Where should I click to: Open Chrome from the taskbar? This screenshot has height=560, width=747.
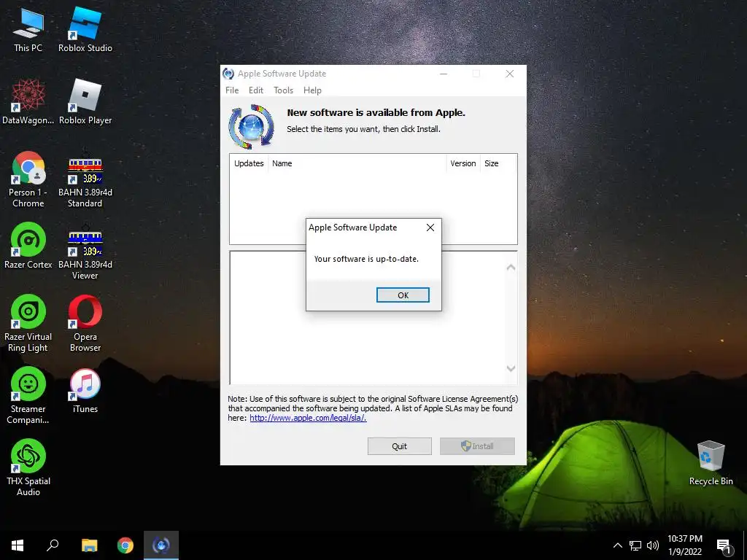pyautogui.click(x=125, y=545)
